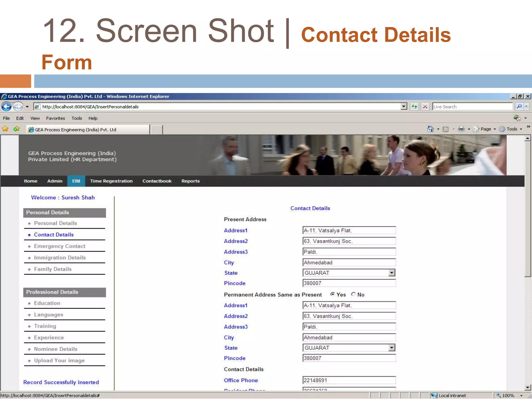This screenshot has width=532, height=399.
Task: Click the vertical scrollbar down arrow
Action: (x=527, y=388)
